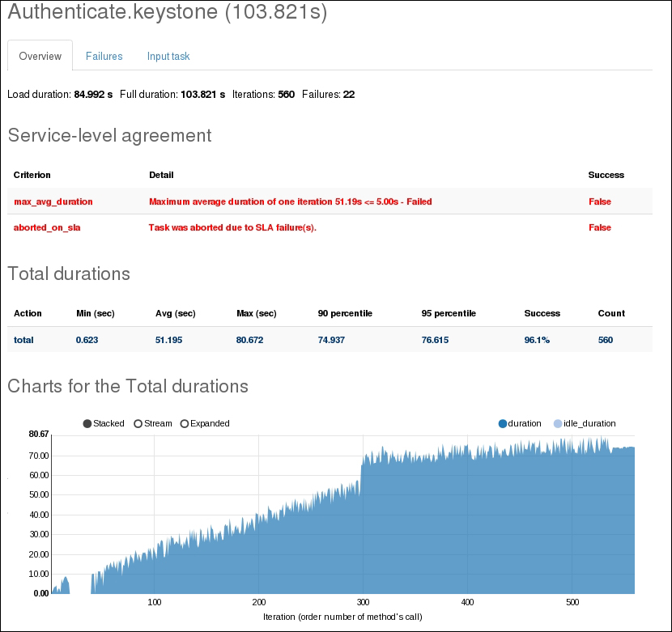Click the Max (sec) column header
Screen dimensions: 672x632
point(256,313)
